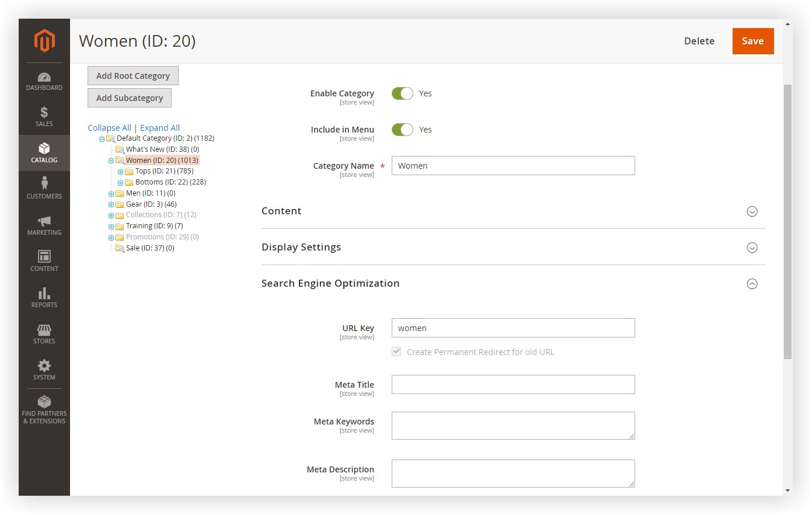Click Create Permanent Redirect checkbox

click(x=396, y=352)
